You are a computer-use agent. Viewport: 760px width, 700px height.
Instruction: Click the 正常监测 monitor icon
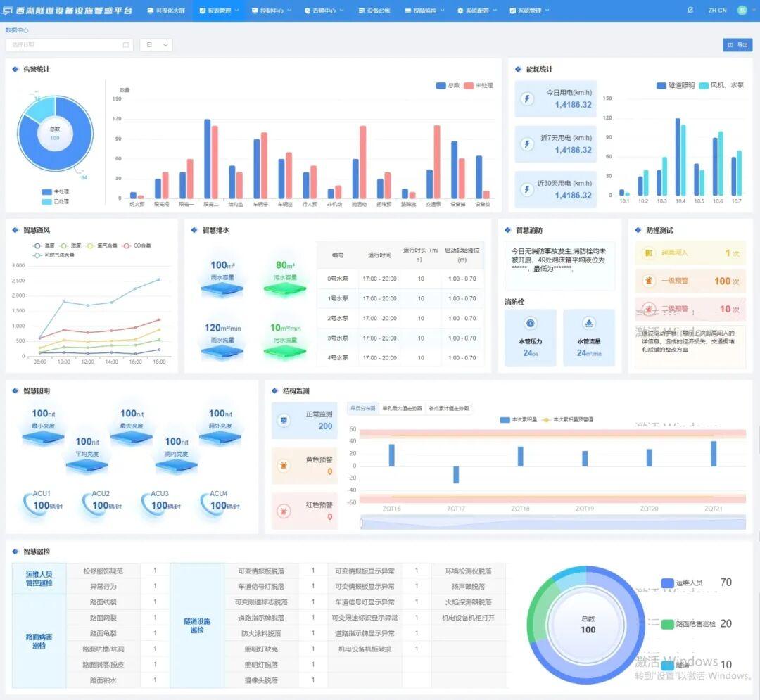(x=284, y=421)
